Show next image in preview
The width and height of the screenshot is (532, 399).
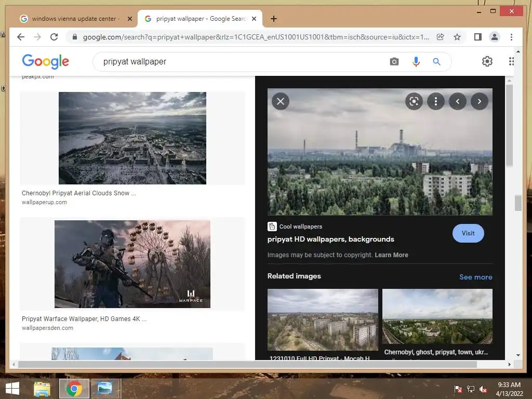click(480, 101)
